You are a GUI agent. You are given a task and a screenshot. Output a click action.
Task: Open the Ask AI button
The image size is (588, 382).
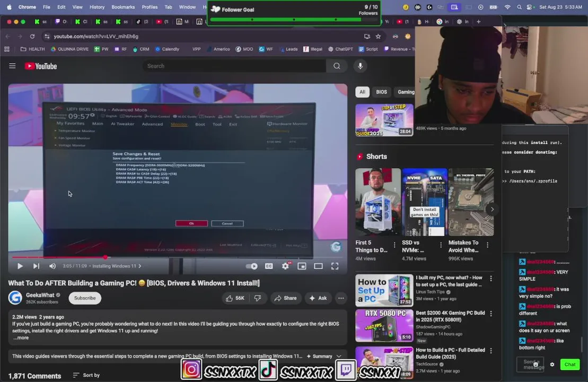click(318, 298)
